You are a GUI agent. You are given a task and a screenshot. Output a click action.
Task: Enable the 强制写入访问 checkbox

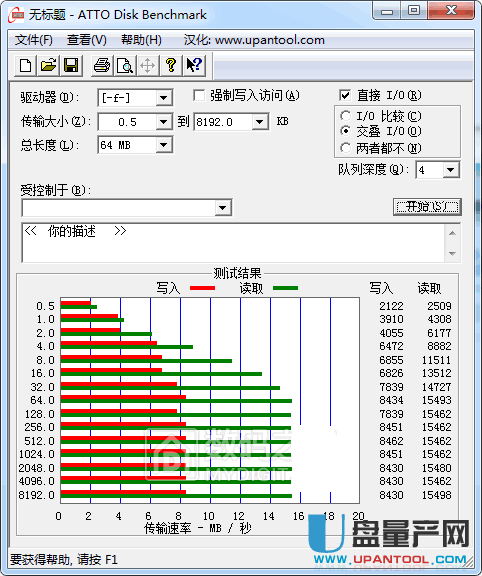[x=199, y=96]
